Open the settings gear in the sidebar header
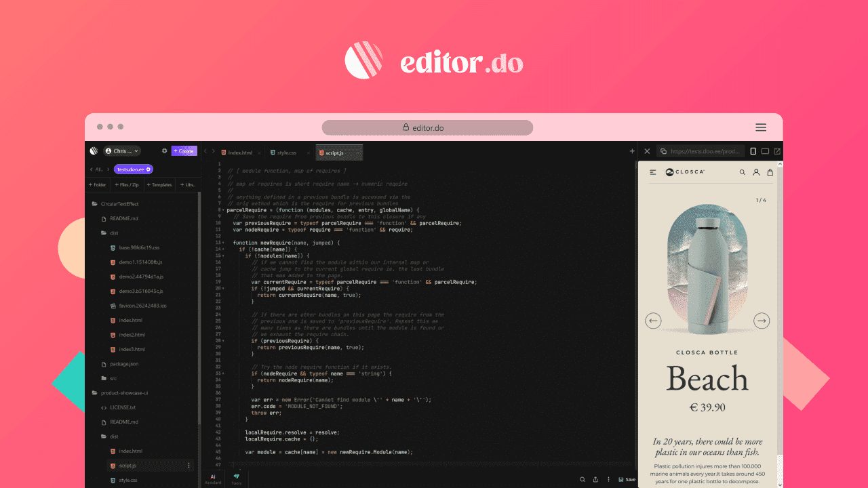868x488 pixels. point(164,151)
